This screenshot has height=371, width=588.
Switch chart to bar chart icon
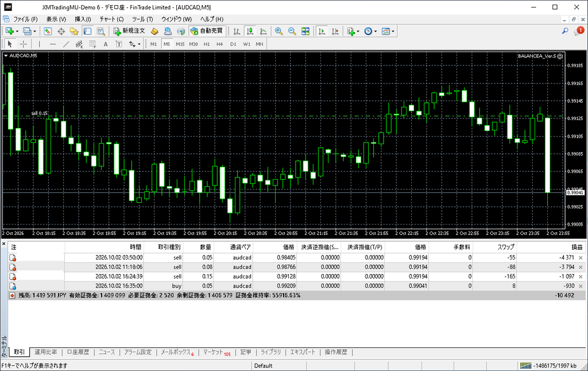point(237,31)
